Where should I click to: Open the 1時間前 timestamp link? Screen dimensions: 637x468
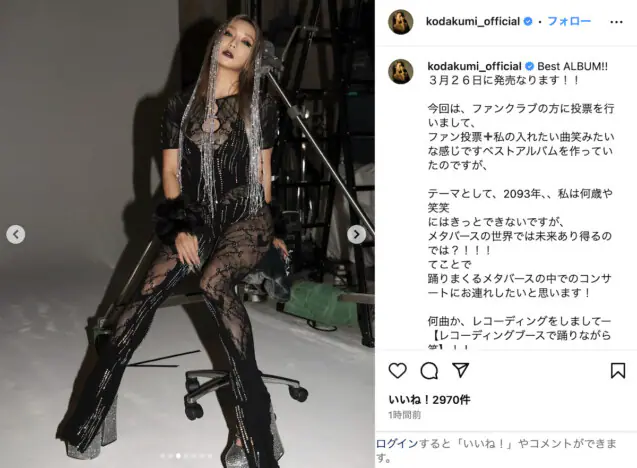pyautogui.click(x=404, y=415)
